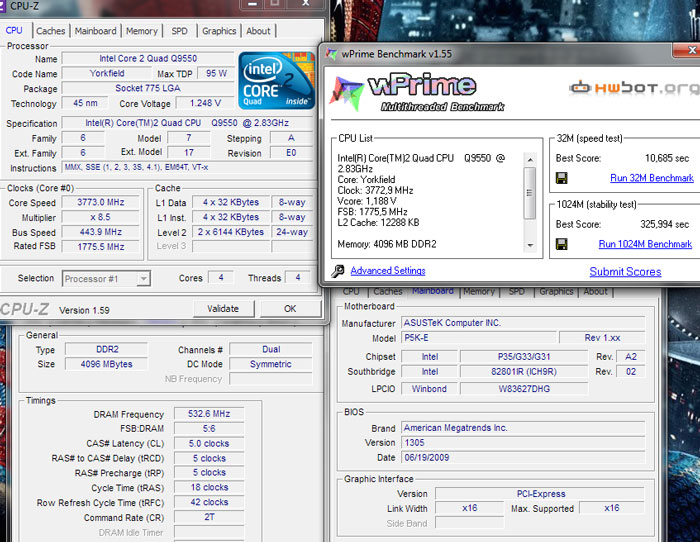Open Advanced Settings link in wPrime
This screenshot has height=542, width=700.
(388, 271)
